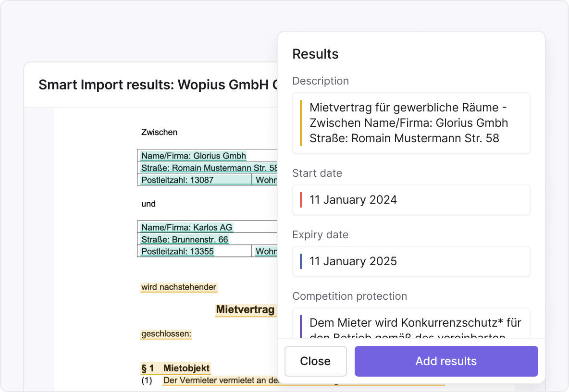Click the highlighted Mietvertrag heading
The width and height of the screenshot is (569, 392).
246,310
